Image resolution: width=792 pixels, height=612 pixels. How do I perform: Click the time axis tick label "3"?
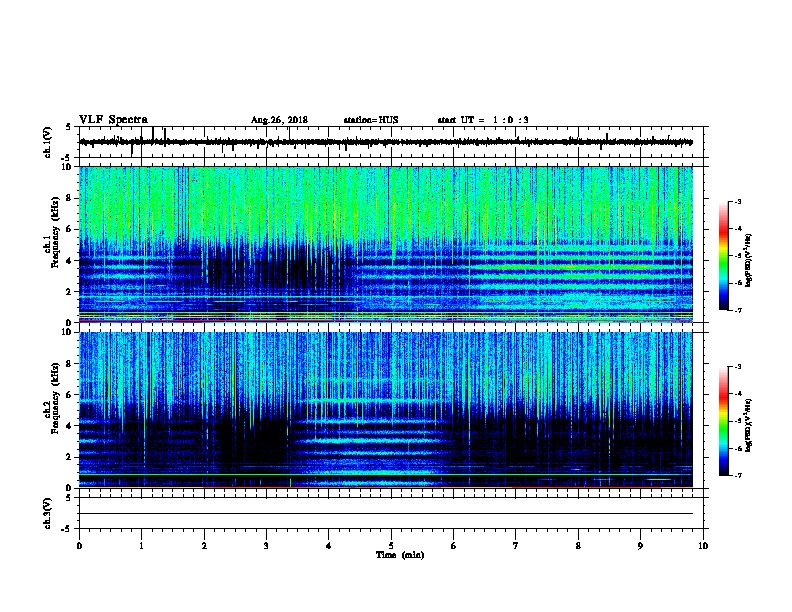(266, 546)
